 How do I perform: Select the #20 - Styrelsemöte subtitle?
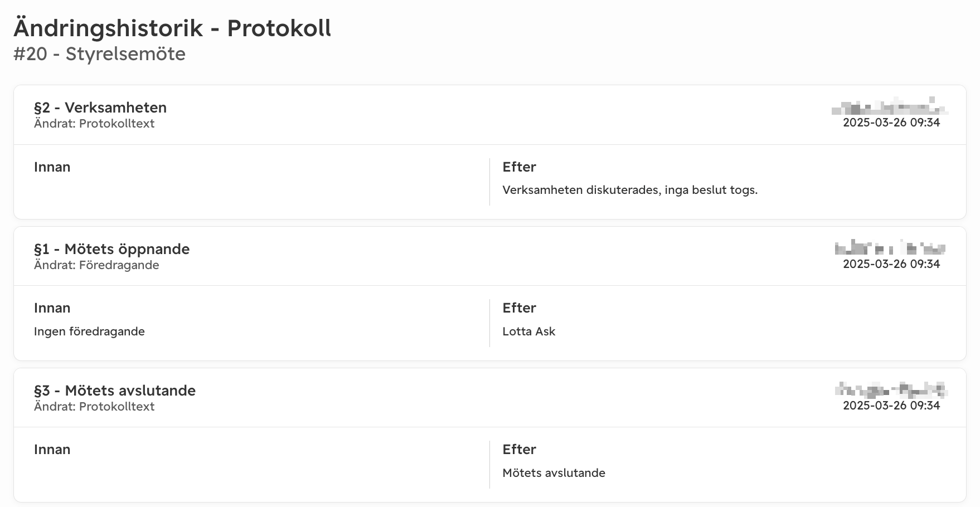[99, 54]
